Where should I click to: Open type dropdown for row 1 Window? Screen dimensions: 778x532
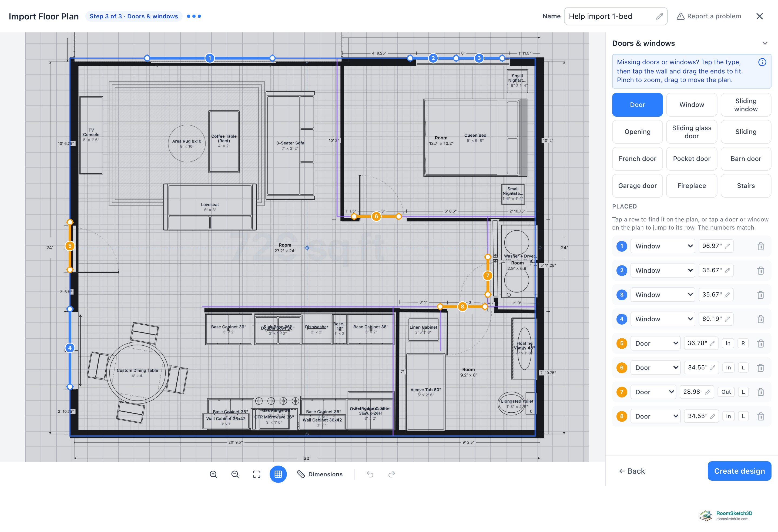point(662,246)
